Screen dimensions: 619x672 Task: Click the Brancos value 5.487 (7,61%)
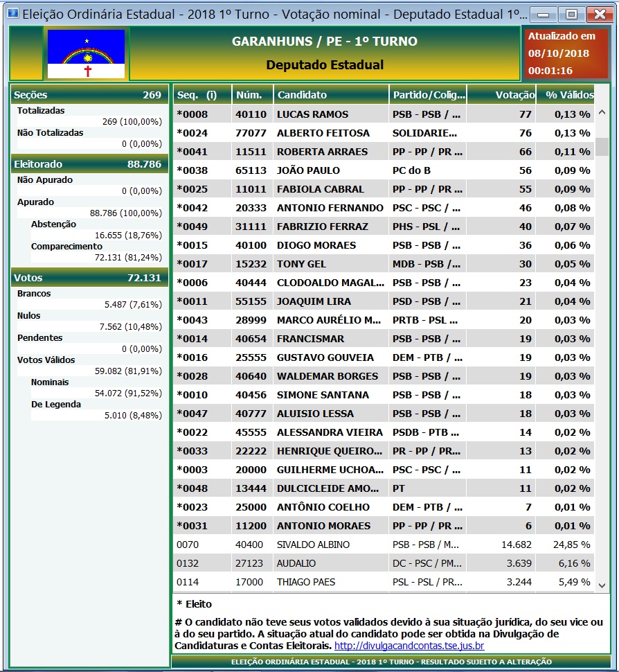[133, 305]
